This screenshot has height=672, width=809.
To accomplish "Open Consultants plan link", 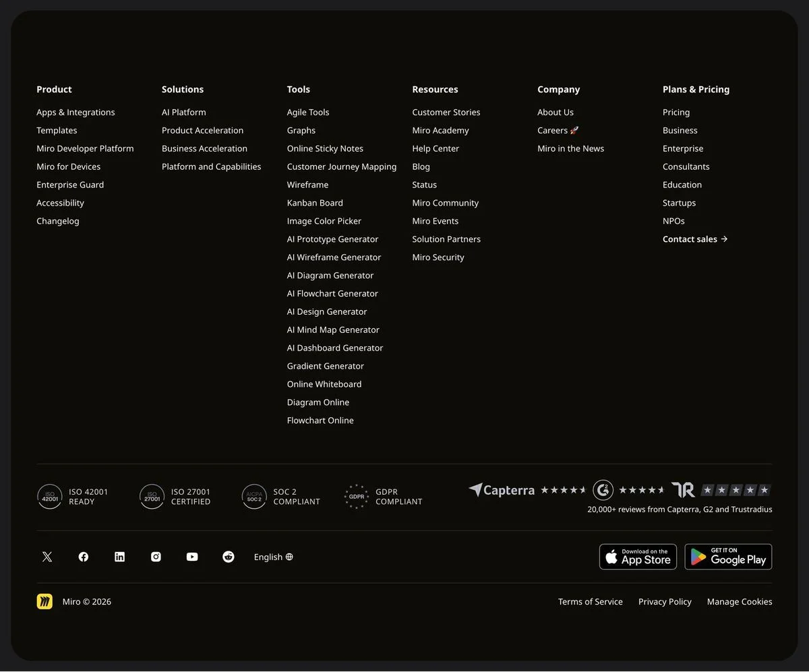I will click(686, 167).
